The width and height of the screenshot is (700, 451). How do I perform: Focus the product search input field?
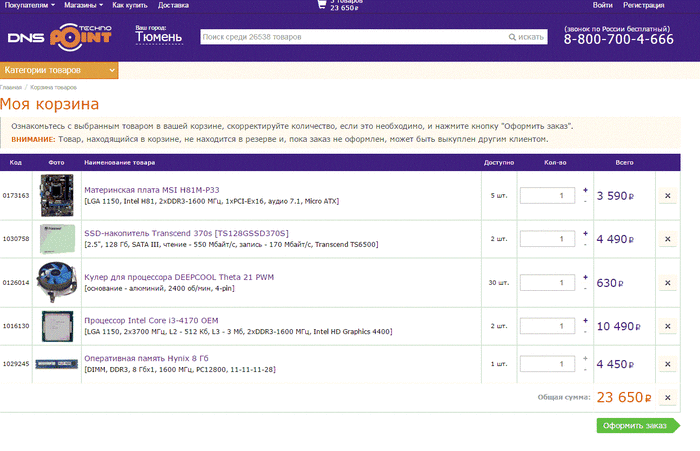[354, 37]
